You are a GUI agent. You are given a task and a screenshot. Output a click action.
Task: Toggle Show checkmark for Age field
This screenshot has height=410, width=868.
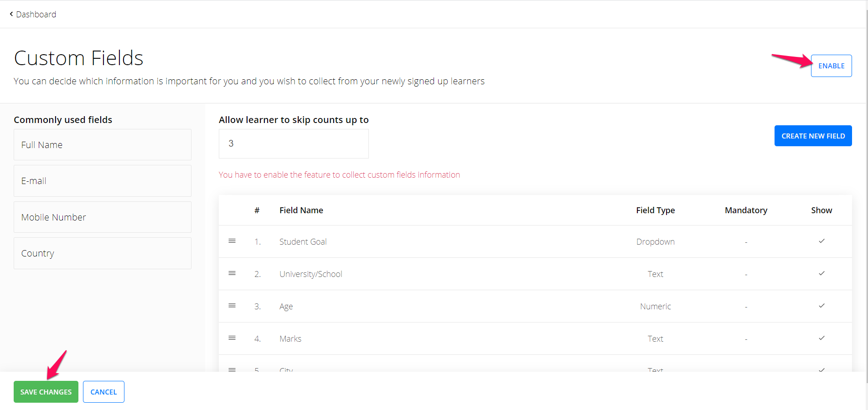point(821,306)
